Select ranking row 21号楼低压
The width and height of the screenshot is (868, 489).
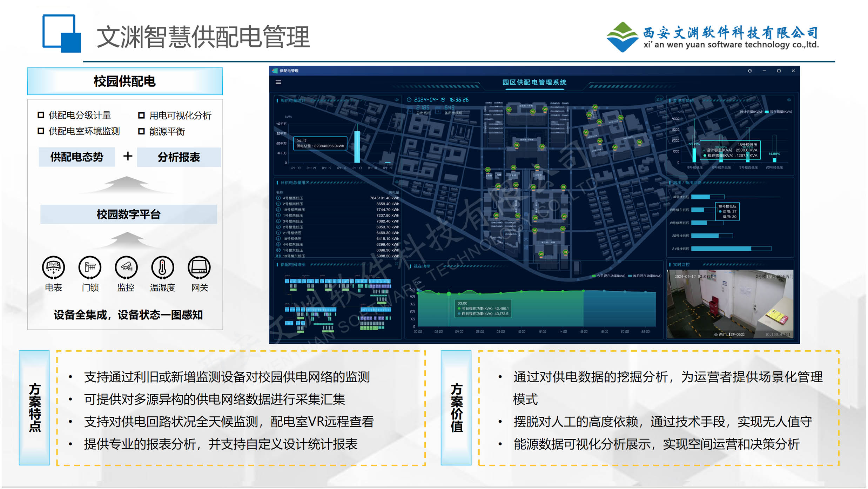337,233
